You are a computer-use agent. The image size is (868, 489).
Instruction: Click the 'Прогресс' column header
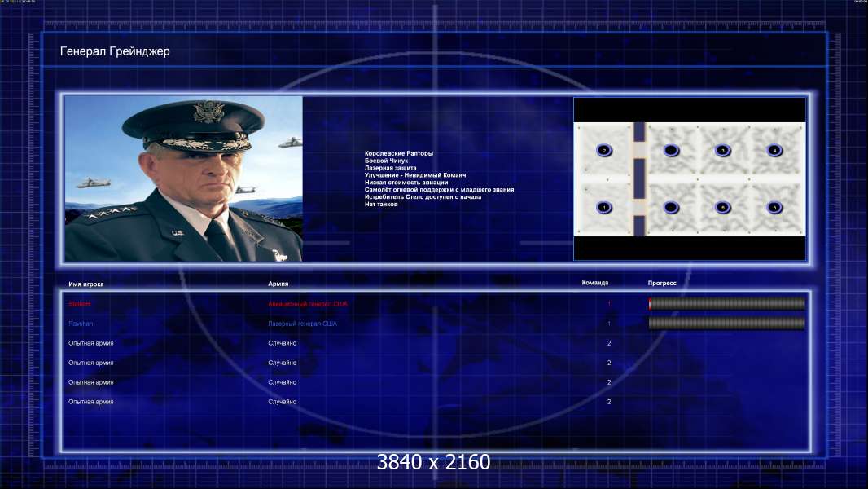662,283
